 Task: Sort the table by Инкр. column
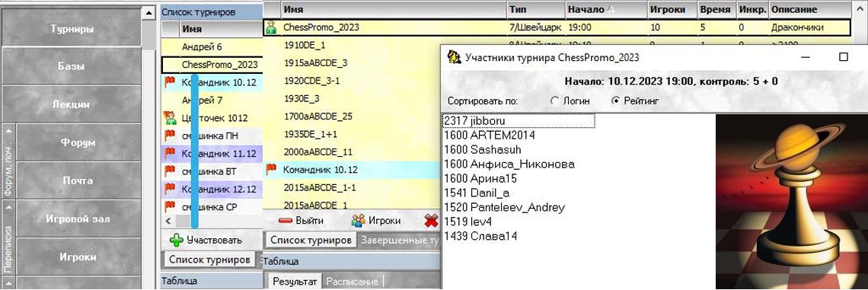click(x=752, y=9)
